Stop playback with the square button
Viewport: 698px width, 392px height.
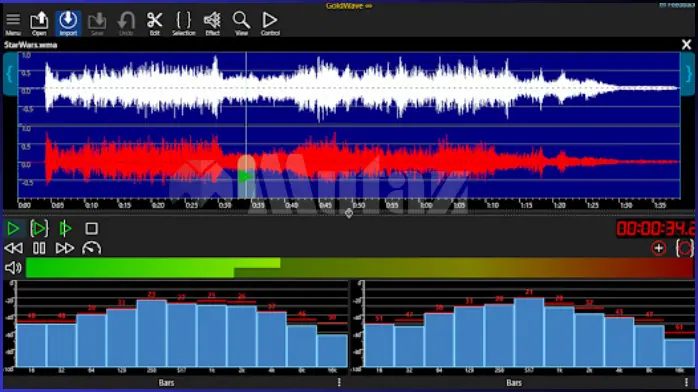tap(91, 228)
